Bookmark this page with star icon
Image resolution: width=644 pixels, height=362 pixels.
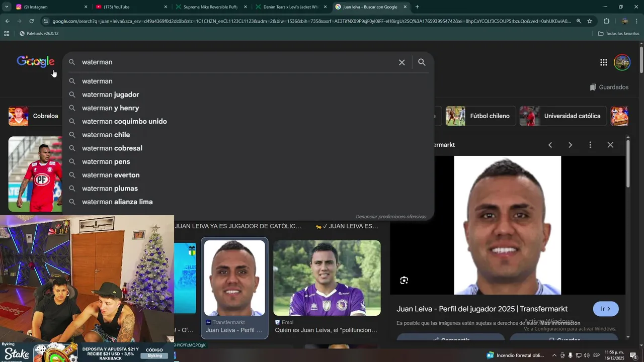(x=590, y=21)
